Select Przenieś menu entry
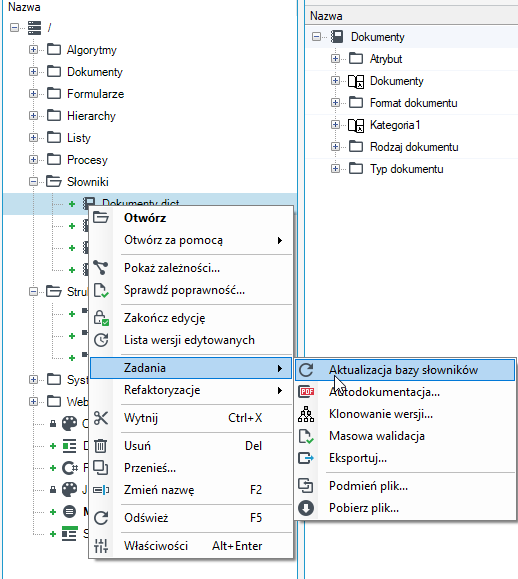 pyautogui.click(x=191, y=468)
